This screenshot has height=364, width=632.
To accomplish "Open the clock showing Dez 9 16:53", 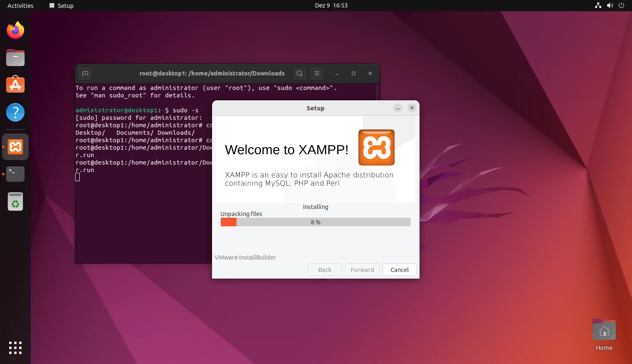I will tap(331, 5).
